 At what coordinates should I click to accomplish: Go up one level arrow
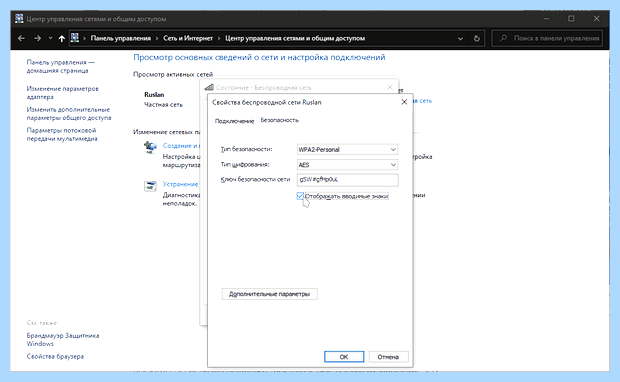[x=61, y=38]
